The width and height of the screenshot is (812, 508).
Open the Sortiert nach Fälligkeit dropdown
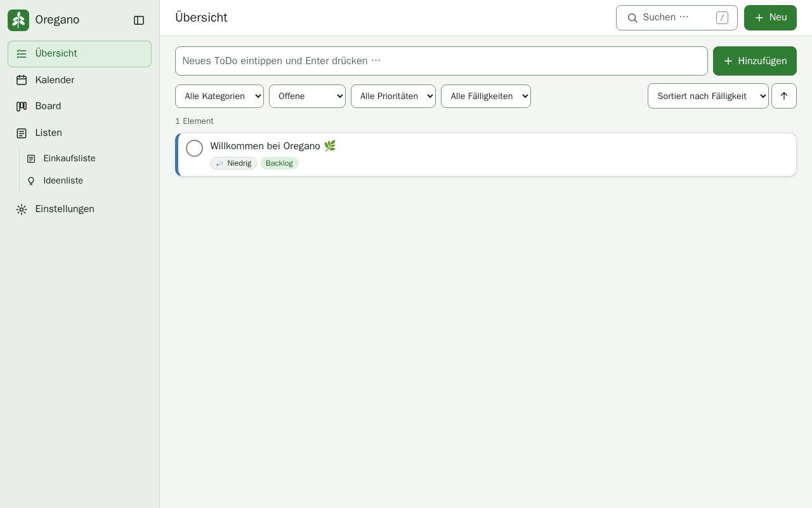[708, 96]
